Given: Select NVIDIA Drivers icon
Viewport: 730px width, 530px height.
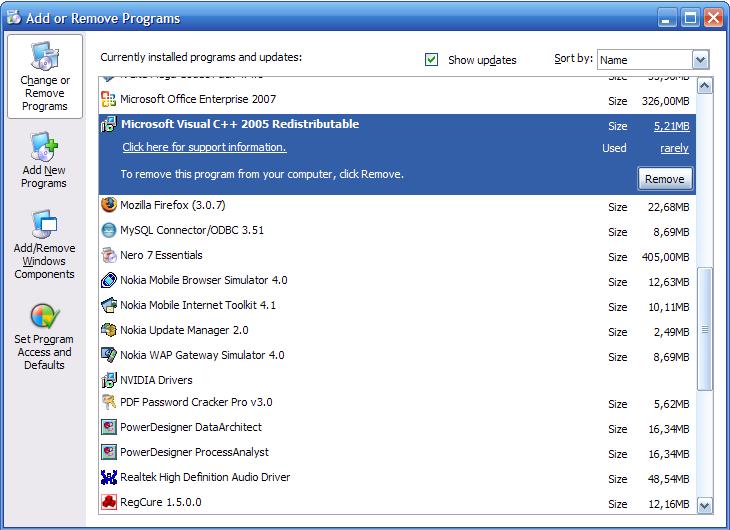Looking at the screenshot, I should coord(108,380).
